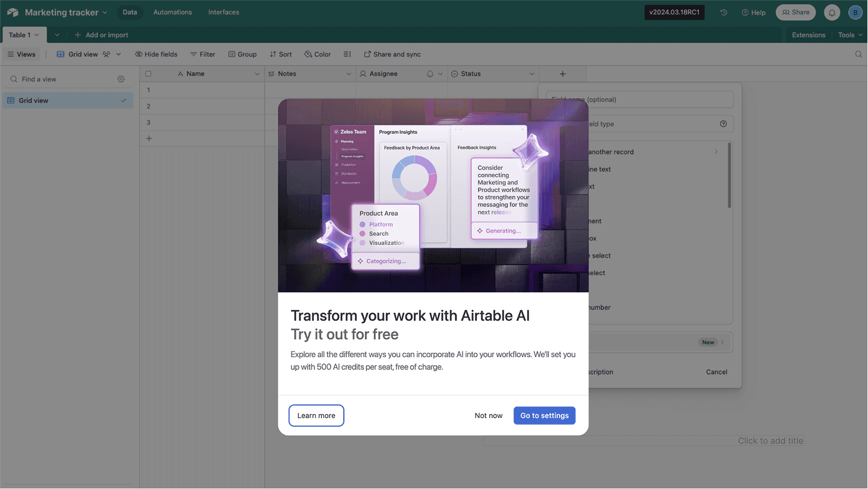
Task: Switch to the Data tab
Action: [130, 12]
